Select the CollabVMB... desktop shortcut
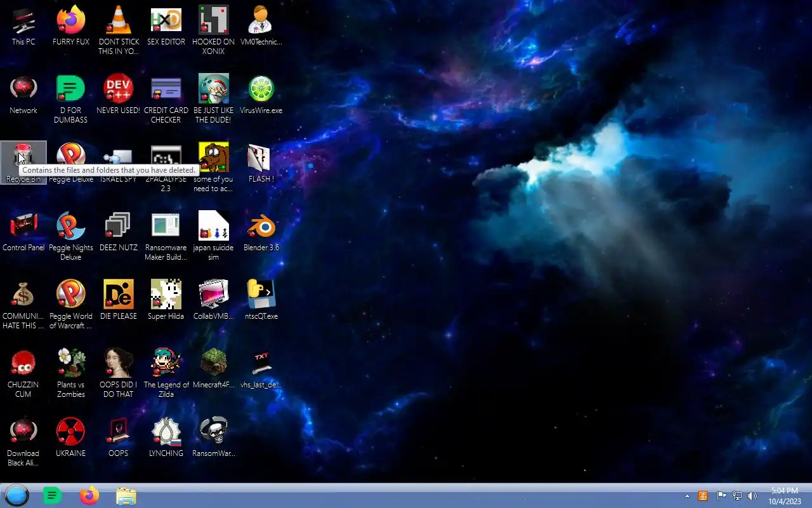This screenshot has height=508, width=812. click(x=214, y=301)
